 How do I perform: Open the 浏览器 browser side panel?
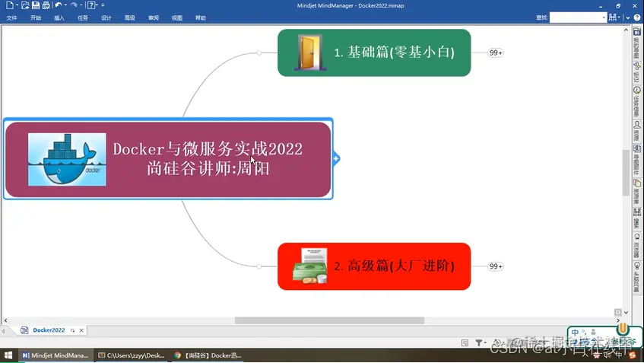[636, 245]
